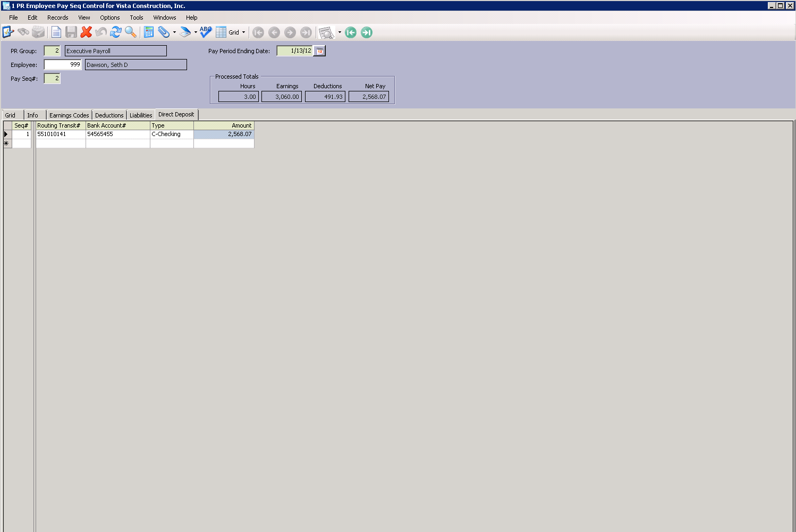This screenshot has height=532, width=796.
Task: Click the C-Checking type cell
Action: (172, 134)
